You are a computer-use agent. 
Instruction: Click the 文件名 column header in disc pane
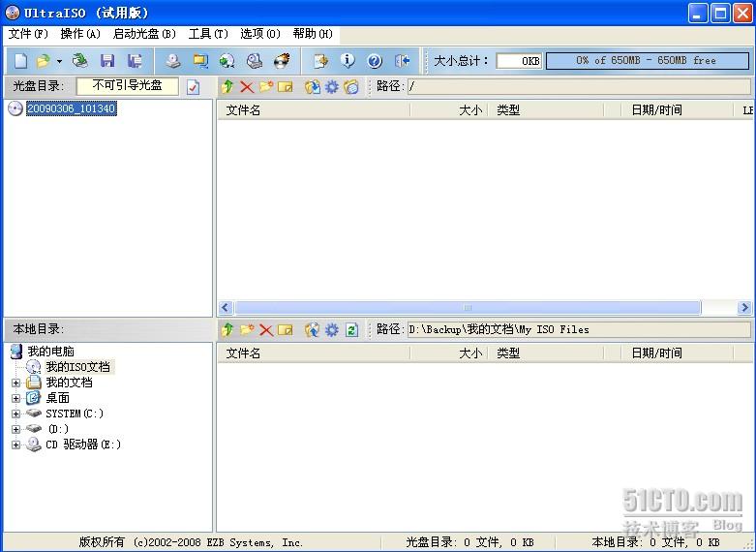[314, 110]
